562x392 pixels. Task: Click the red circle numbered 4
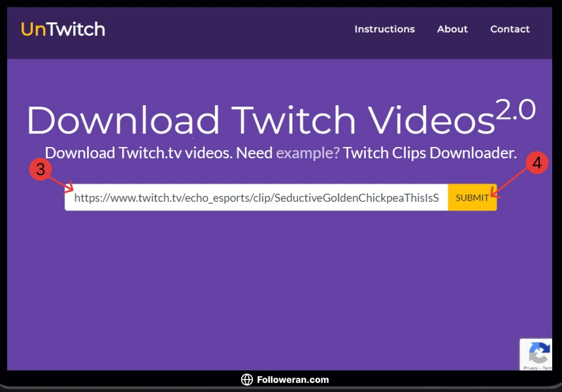(x=537, y=163)
